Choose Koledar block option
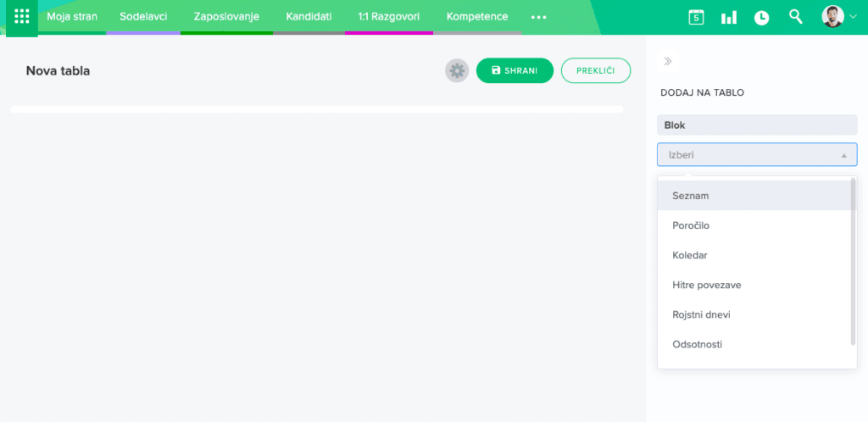 tap(690, 255)
